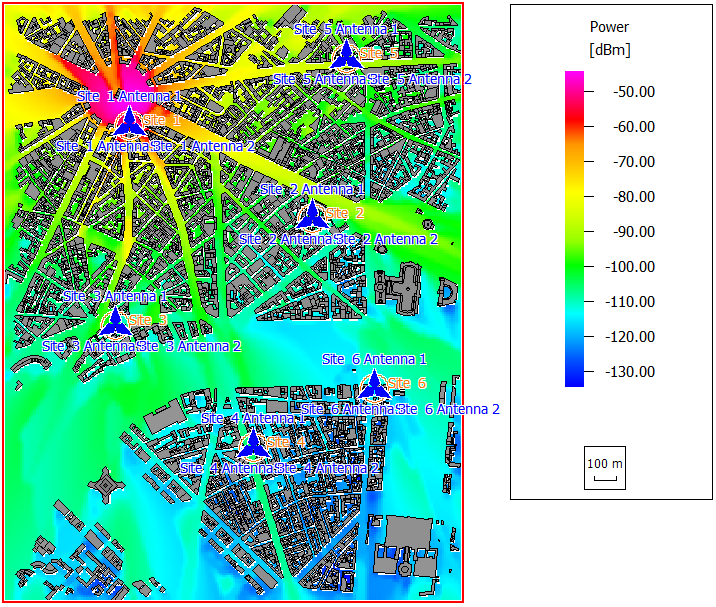Screen dimensions: 716x607
Task: Select the Site 4 antenna marker
Action: [x=252, y=442]
